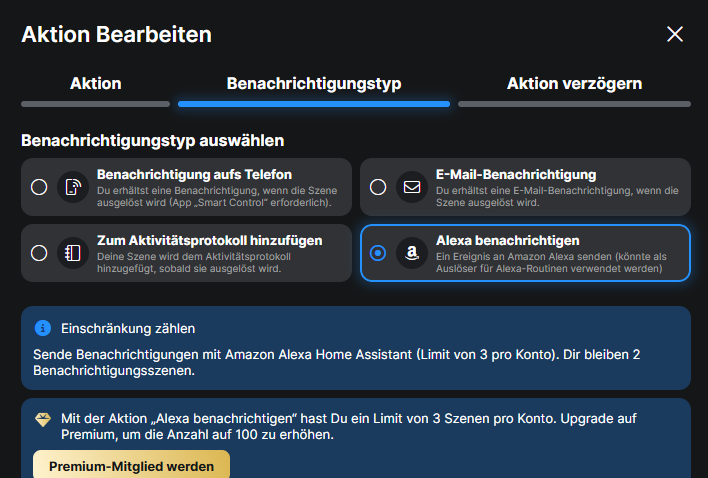Select the Alexa benachrichtigen radio button
Screen dimensions: 708x478
point(378,253)
